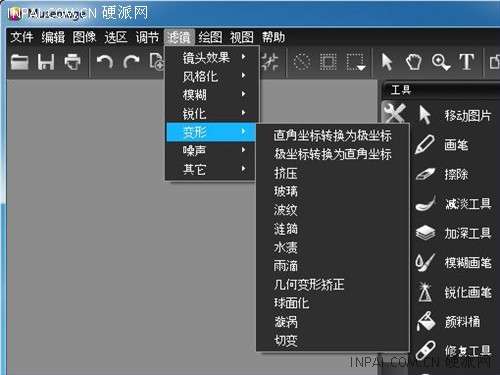Screen dimensions: 500x375
Task: Apply the 漩涡 swirl filter
Action: [333, 322]
